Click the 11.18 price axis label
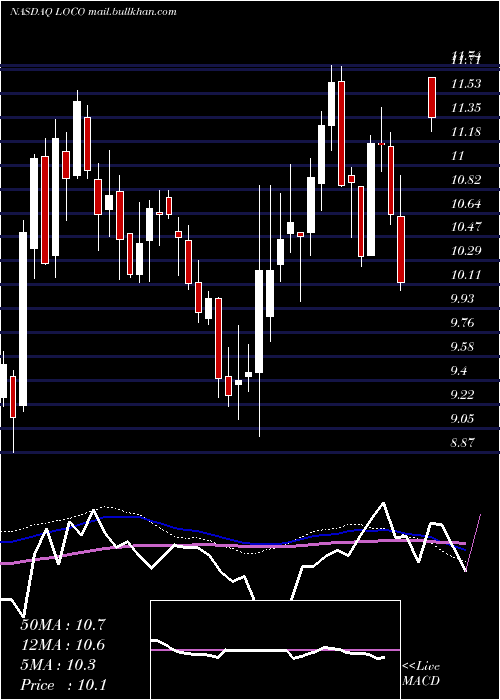This screenshot has height=700, width=500. 466,132
